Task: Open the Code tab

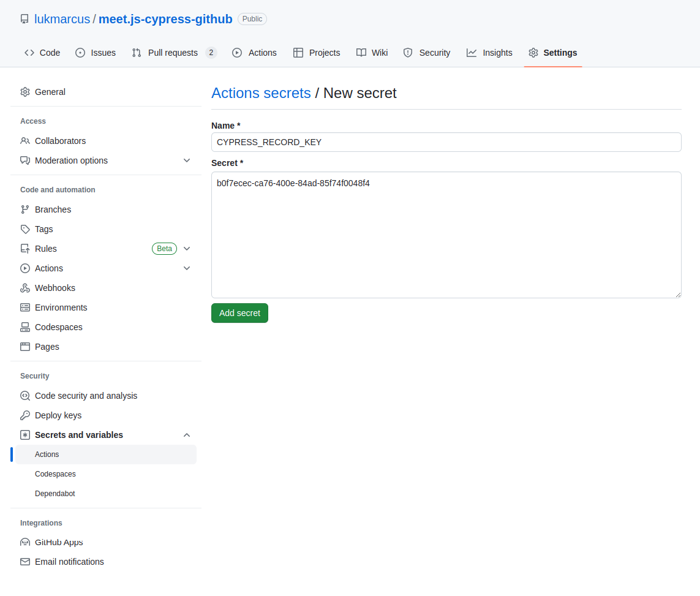Action: click(x=42, y=53)
